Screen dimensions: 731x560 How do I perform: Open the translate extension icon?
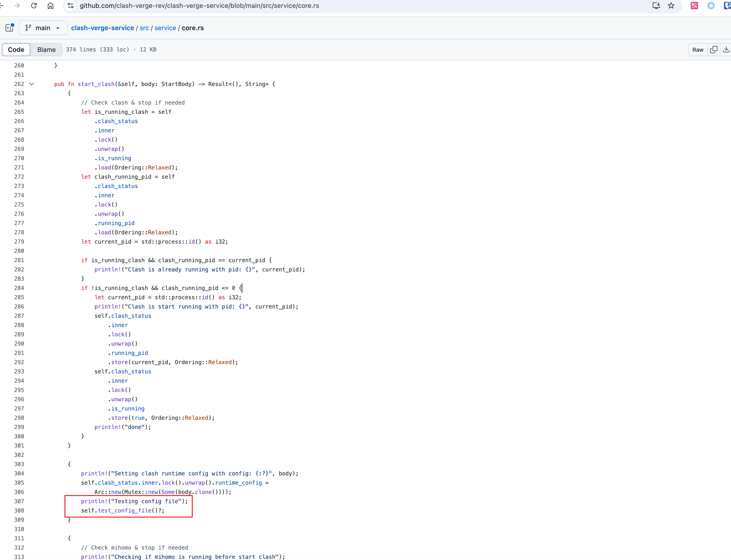694,6
